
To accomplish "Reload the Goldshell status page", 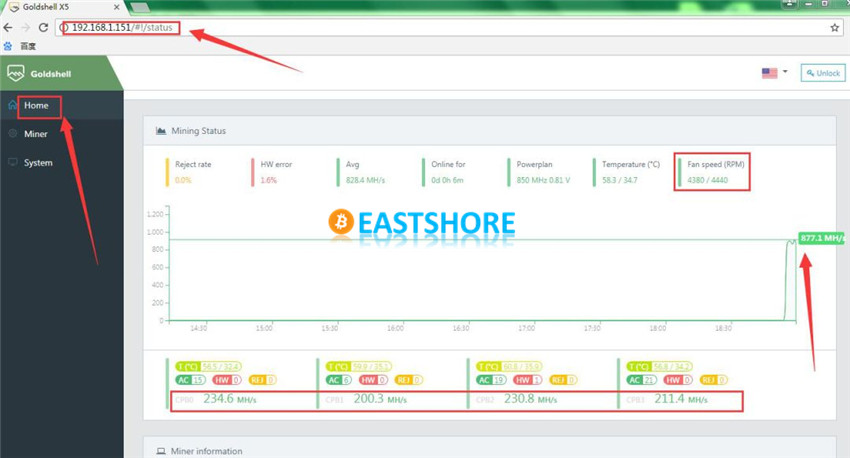I will coord(43,27).
